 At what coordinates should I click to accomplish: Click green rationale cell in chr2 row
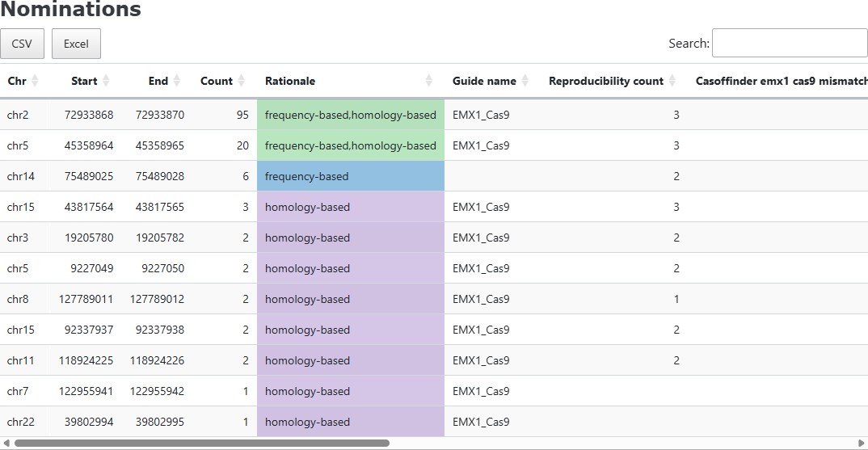point(351,115)
